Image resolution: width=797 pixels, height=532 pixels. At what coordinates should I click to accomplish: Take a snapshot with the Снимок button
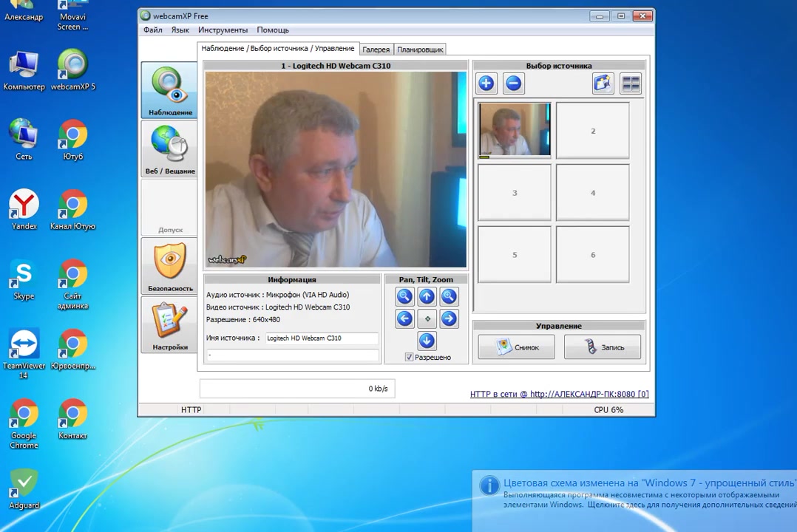point(516,347)
